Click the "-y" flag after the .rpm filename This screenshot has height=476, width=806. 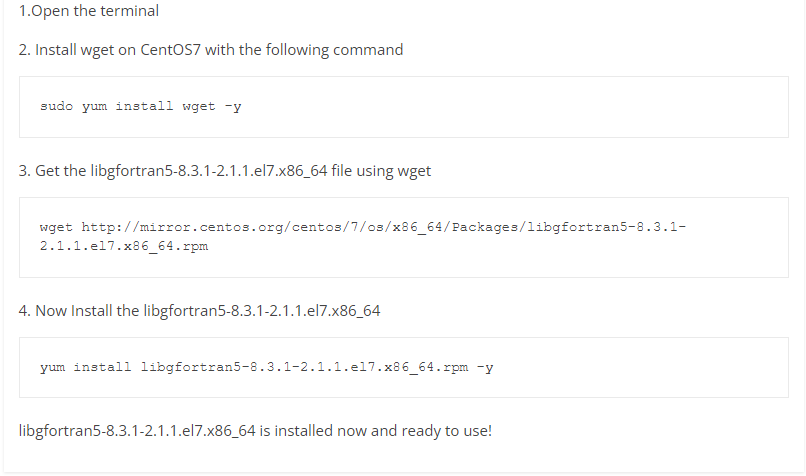pos(485,368)
